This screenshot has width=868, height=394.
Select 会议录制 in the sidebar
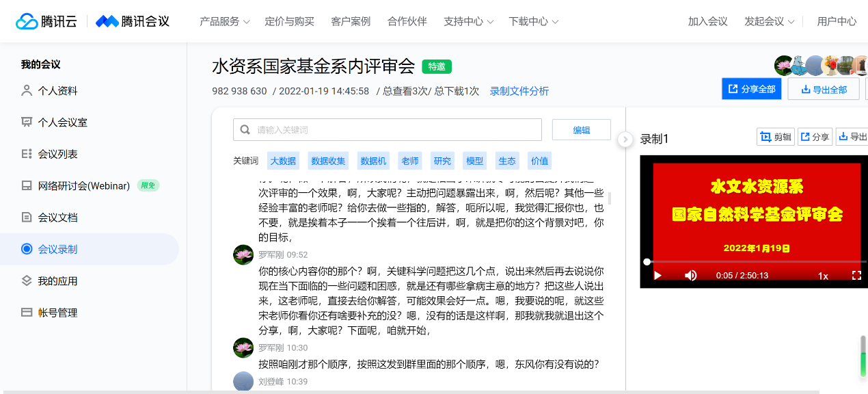pyautogui.click(x=57, y=249)
